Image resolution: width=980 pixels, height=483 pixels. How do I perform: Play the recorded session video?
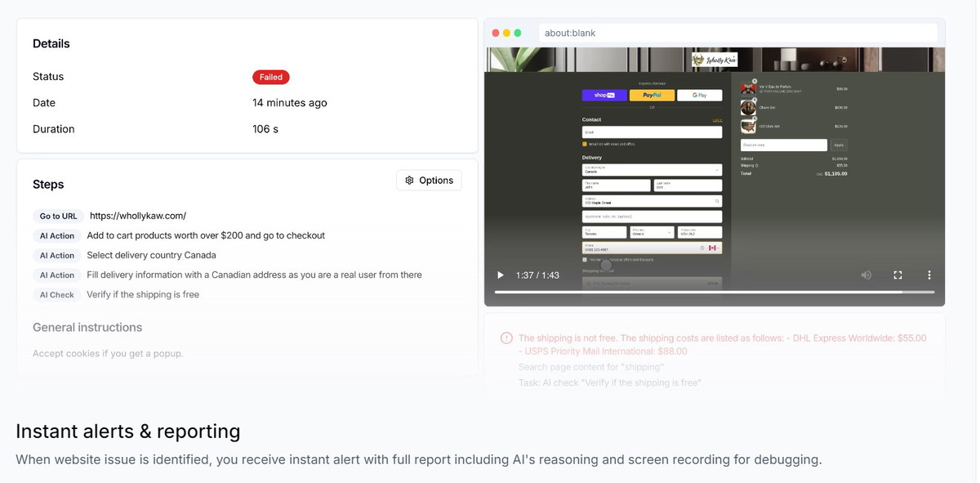pos(501,275)
